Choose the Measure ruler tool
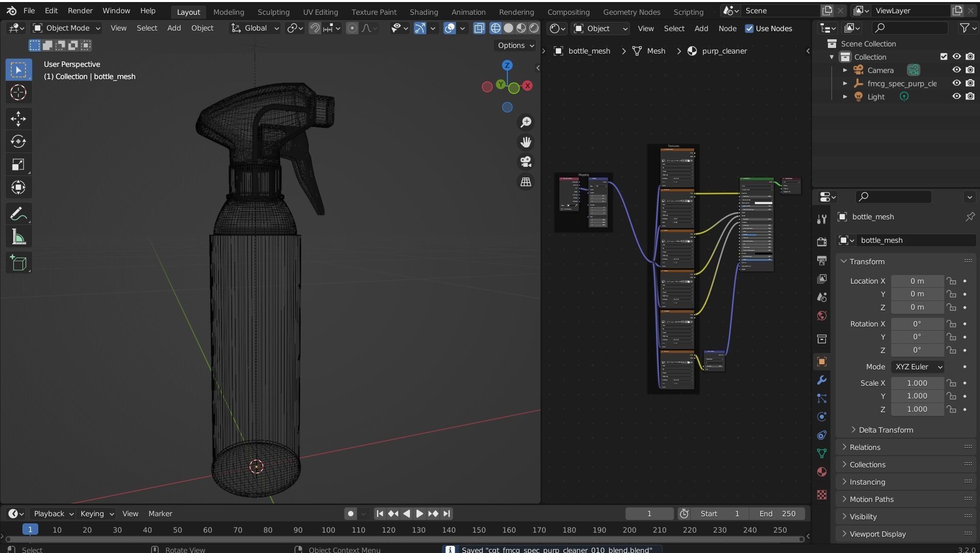980x553 pixels. tap(18, 237)
